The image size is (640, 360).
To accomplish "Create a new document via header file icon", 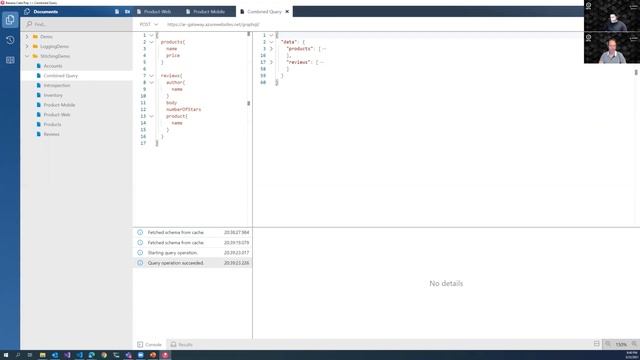I will (x=117, y=12).
